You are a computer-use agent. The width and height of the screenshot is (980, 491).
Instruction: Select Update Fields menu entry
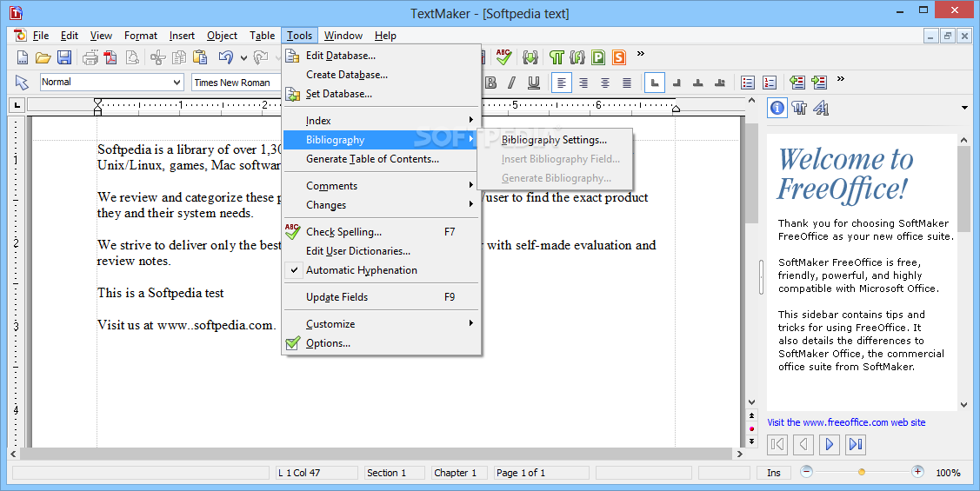(x=382, y=296)
